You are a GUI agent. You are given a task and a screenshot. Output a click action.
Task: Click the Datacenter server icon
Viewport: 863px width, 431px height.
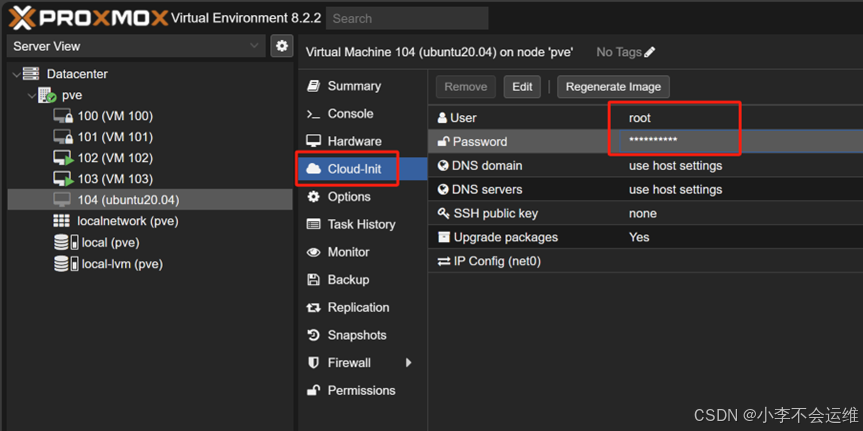(31, 74)
